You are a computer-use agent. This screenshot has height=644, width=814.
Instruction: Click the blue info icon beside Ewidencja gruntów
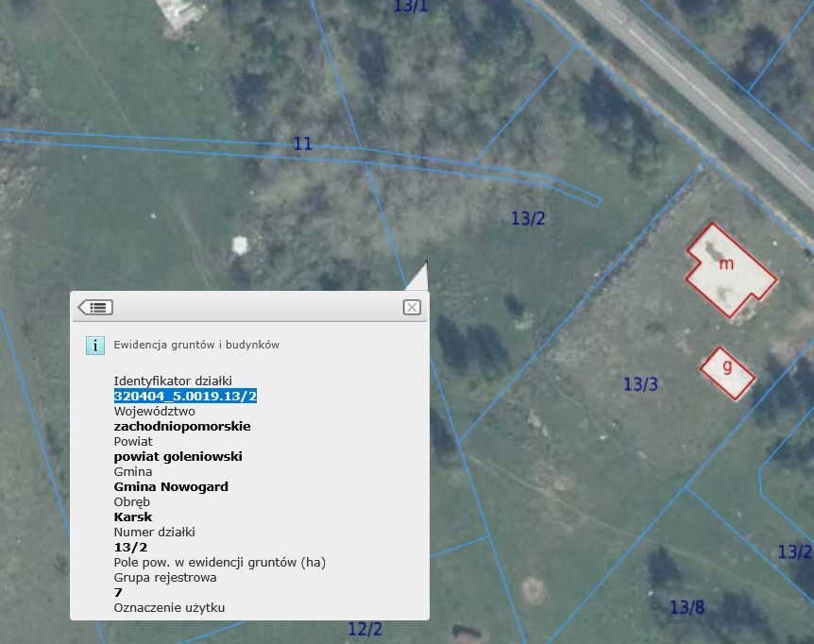click(x=94, y=346)
